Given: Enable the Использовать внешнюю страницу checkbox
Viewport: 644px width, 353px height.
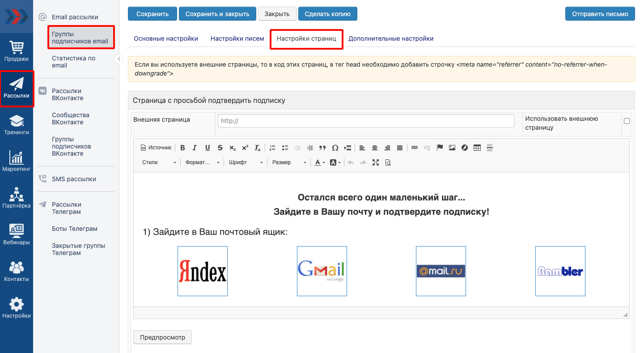Looking at the screenshot, I should click(627, 121).
